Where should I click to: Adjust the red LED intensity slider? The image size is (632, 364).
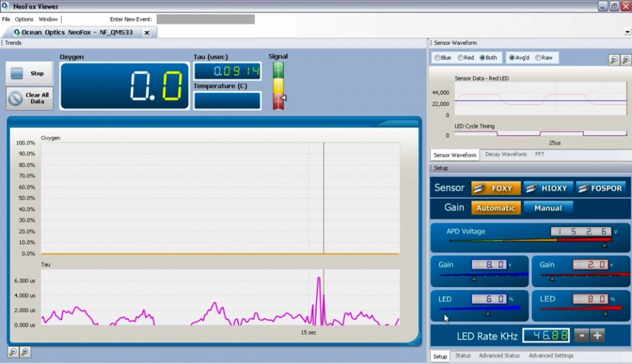[605, 313]
